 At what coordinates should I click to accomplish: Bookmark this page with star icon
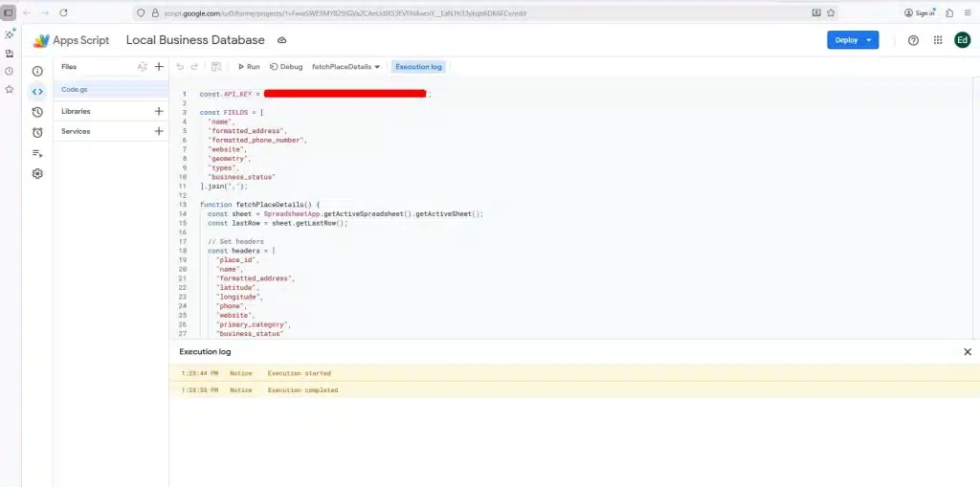(831, 12)
